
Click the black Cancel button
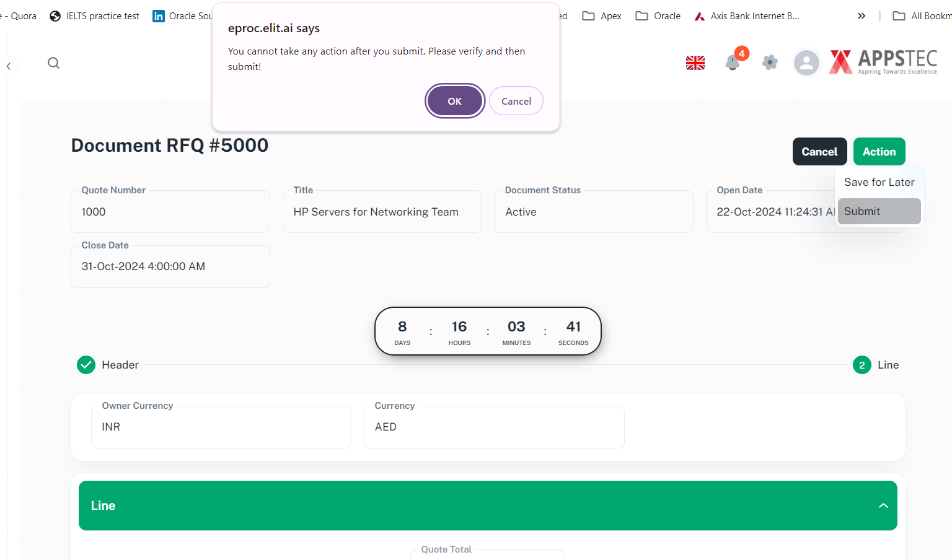click(819, 152)
